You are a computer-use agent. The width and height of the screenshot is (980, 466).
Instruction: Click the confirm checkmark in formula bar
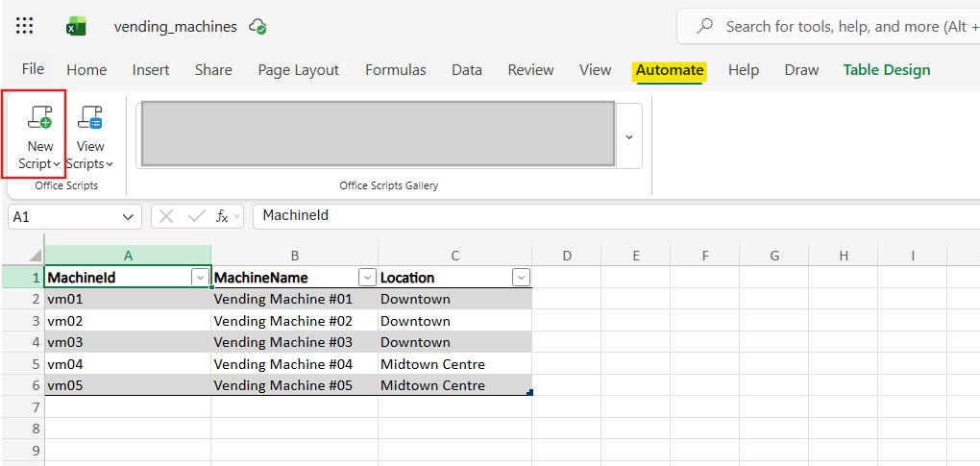[196, 217]
